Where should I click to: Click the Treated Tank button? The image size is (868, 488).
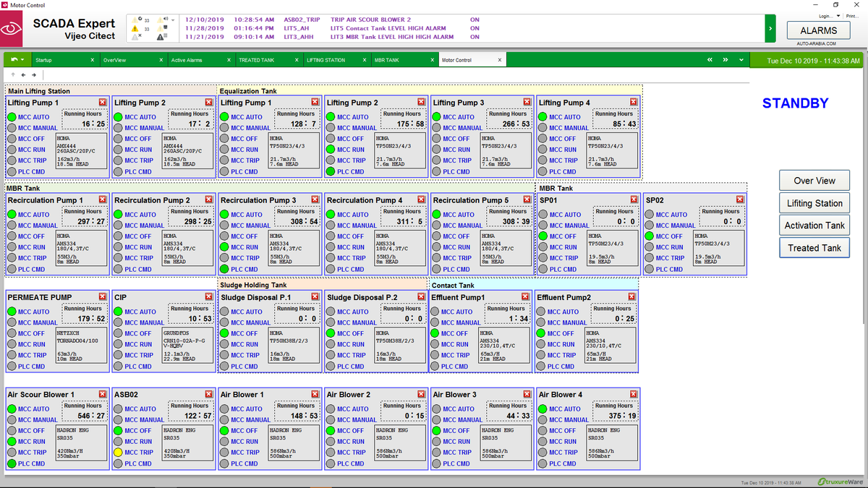point(814,248)
